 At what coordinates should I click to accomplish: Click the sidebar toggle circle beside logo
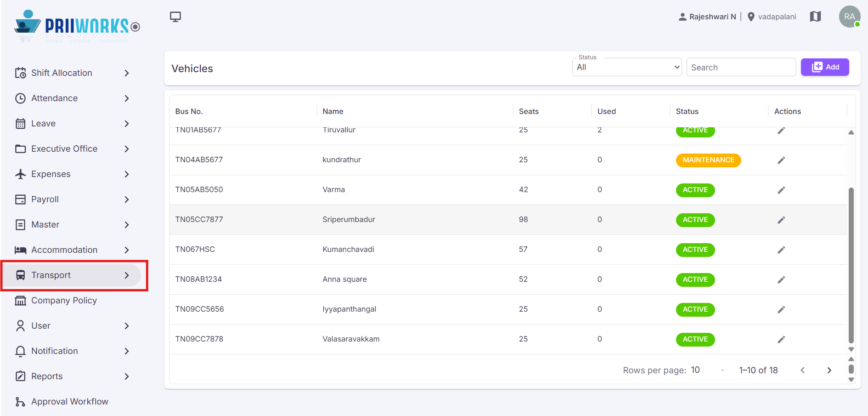135,27
